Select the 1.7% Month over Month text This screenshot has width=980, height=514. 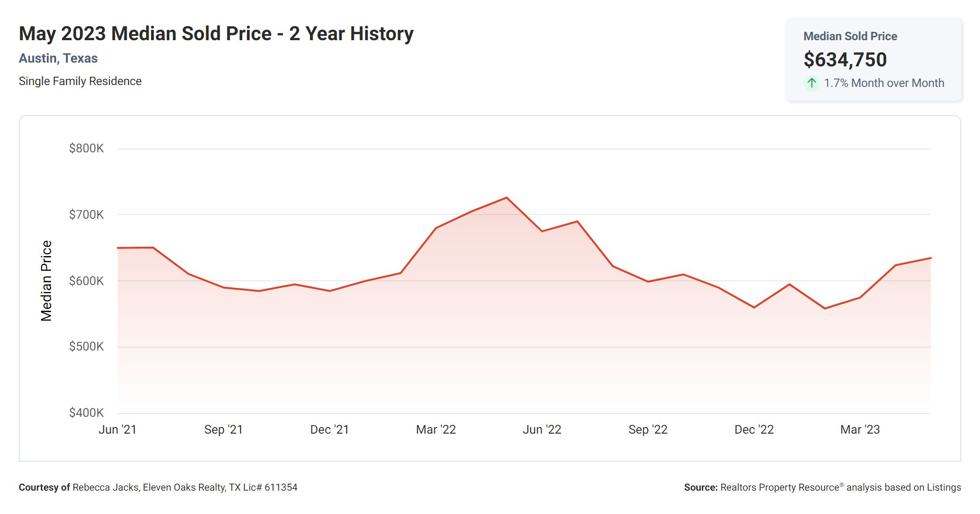(884, 83)
